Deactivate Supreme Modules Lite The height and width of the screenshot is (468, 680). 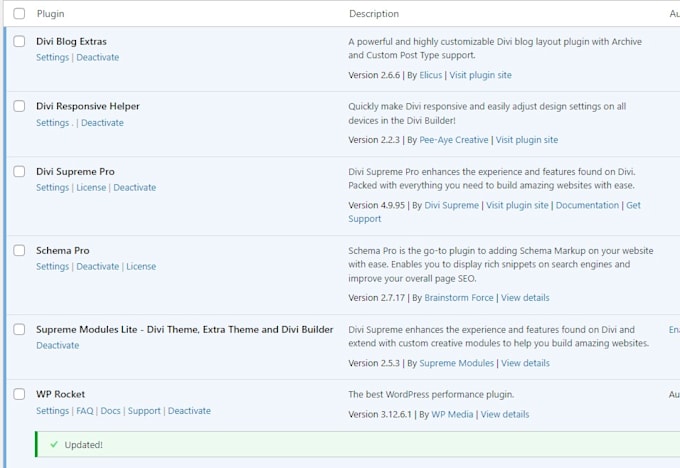click(58, 345)
